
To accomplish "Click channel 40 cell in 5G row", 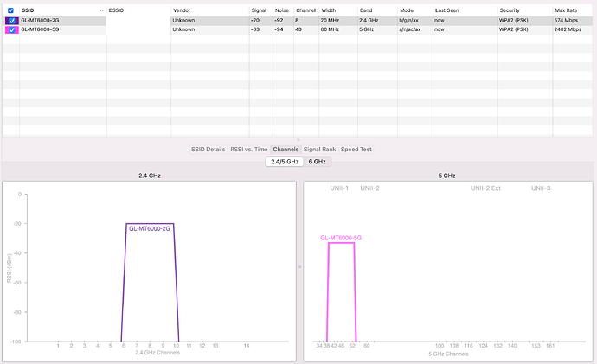I will [298, 29].
